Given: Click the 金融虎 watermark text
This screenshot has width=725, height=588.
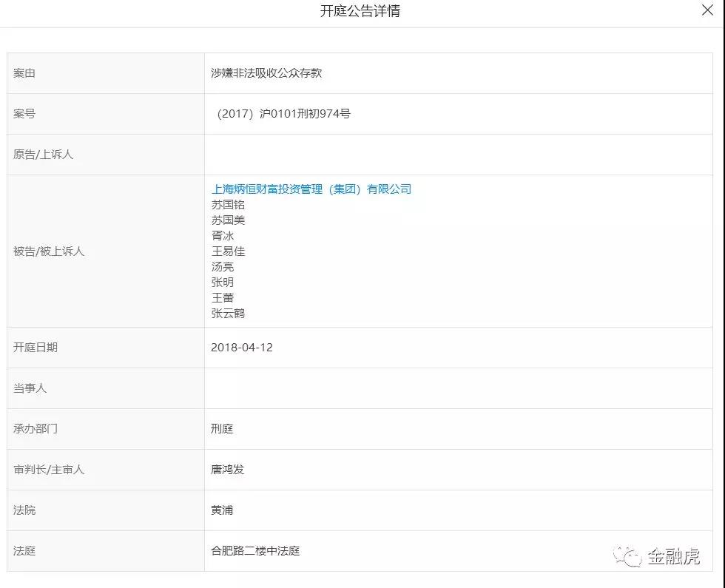Looking at the screenshot, I should 673,556.
